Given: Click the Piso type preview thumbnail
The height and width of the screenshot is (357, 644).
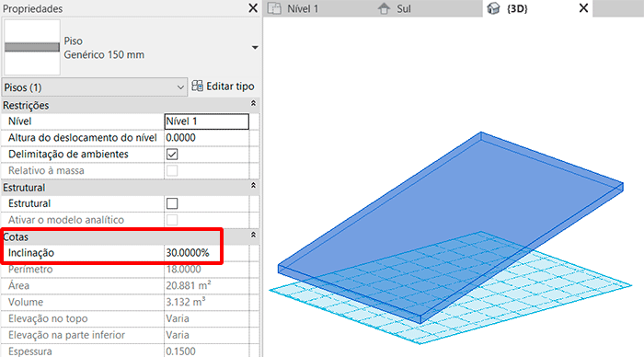Looking at the screenshot, I should click(x=32, y=47).
